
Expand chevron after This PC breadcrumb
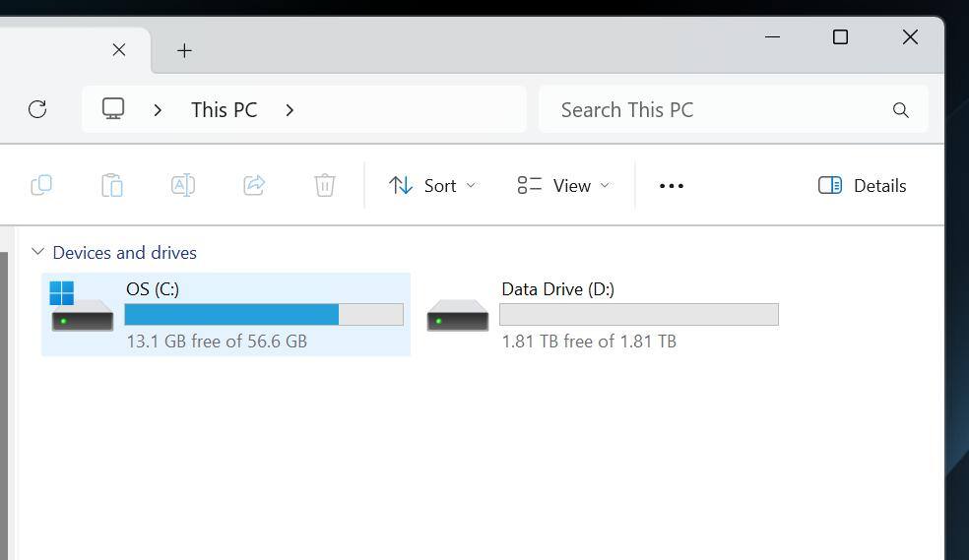click(x=290, y=109)
